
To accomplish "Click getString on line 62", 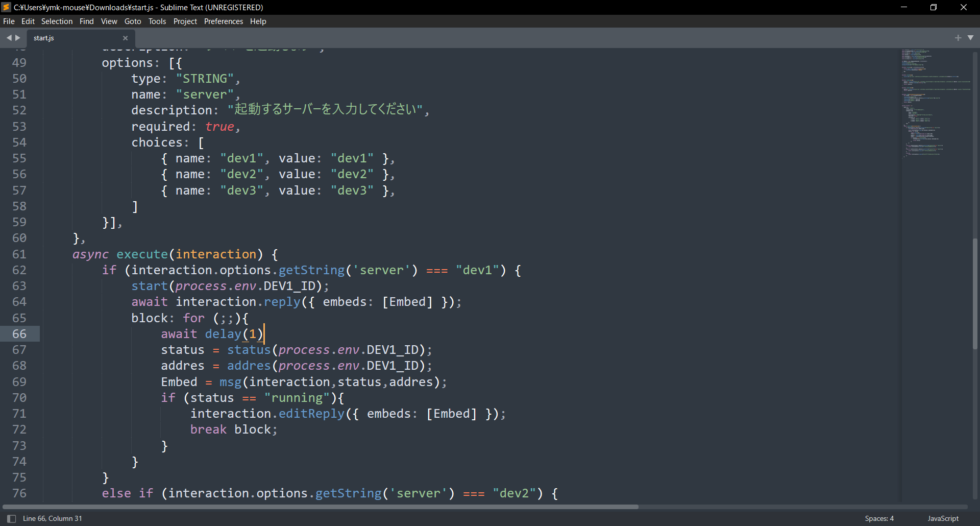I will point(311,270).
